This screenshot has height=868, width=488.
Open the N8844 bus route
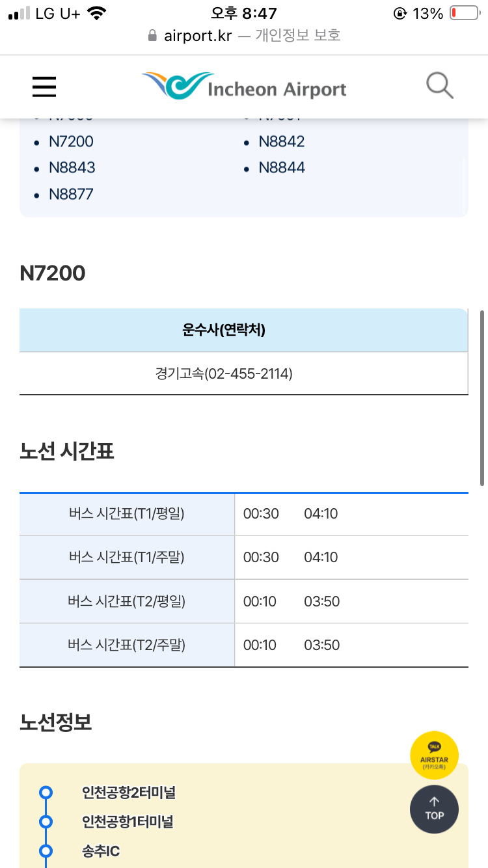pos(282,167)
